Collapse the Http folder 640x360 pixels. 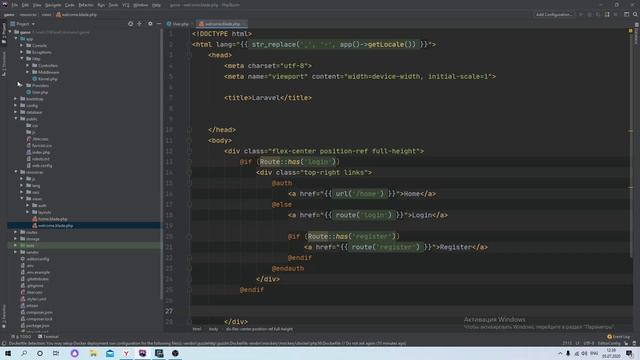coord(22,59)
